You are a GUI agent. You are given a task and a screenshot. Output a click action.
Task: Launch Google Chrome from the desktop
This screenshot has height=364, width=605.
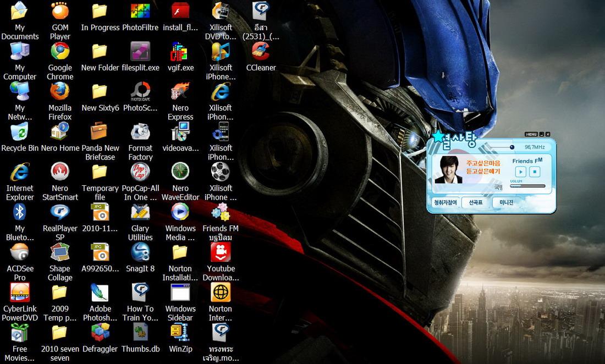click(x=60, y=61)
